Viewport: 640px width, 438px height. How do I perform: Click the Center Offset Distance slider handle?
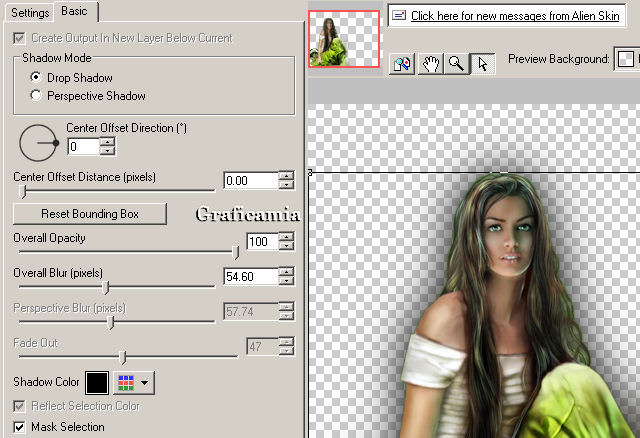tap(23, 191)
